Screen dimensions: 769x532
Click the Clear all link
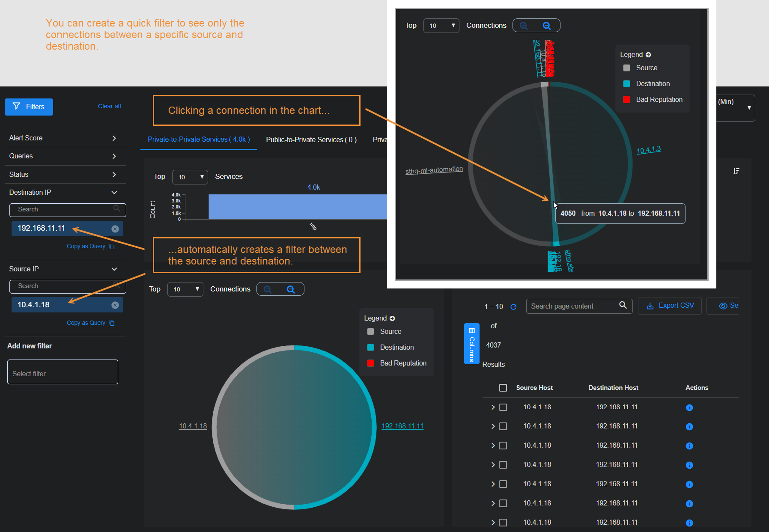(x=109, y=106)
